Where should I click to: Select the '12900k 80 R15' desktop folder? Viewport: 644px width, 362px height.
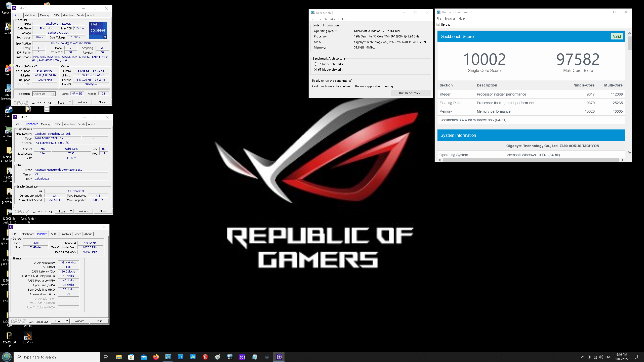[9, 339]
